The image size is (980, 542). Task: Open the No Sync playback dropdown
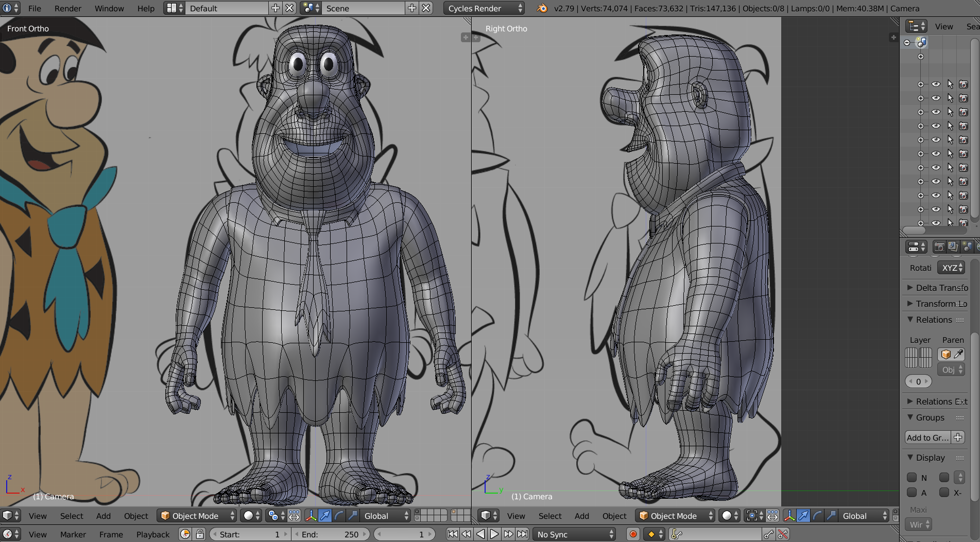pos(575,534)
